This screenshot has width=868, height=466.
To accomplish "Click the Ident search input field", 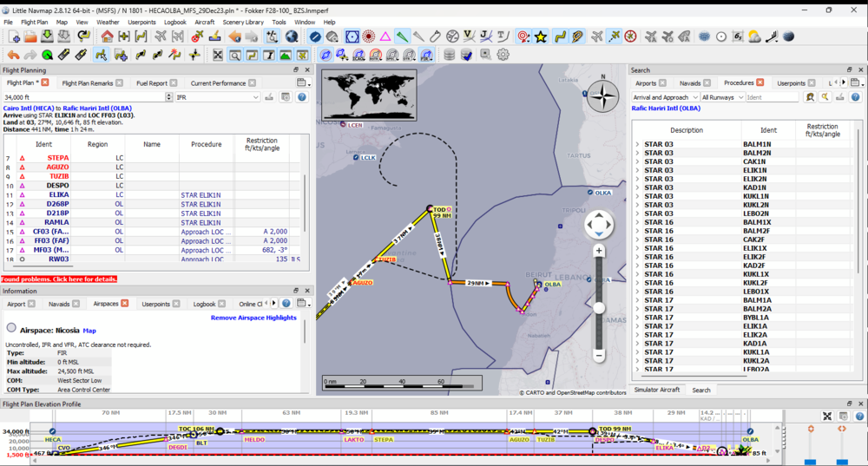I will coord(772,97).
